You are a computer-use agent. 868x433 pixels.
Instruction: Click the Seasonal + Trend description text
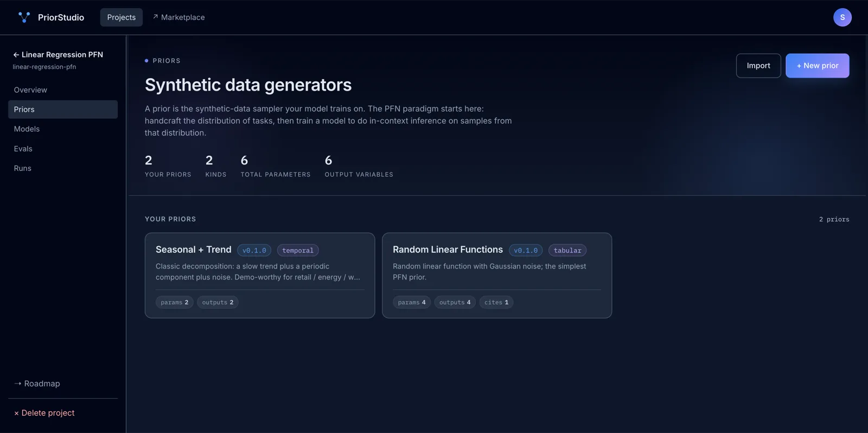tap(258, 272)
